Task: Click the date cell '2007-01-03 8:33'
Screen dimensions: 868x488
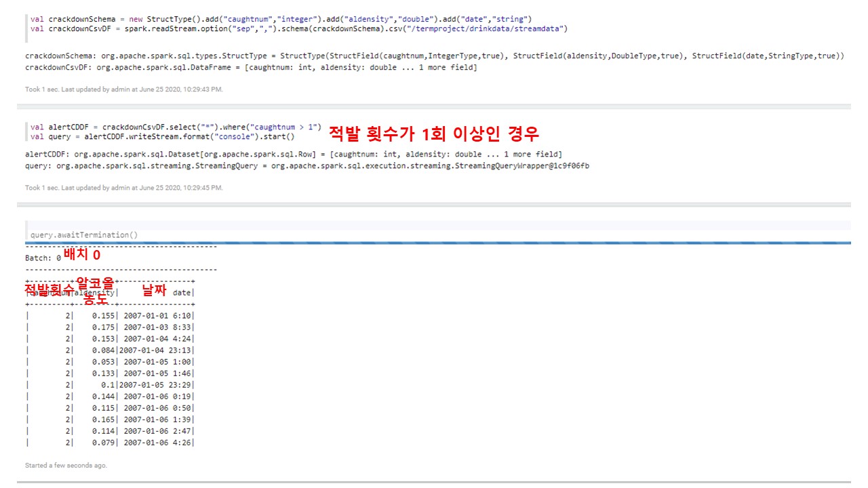Action: [x=157, y=327]
